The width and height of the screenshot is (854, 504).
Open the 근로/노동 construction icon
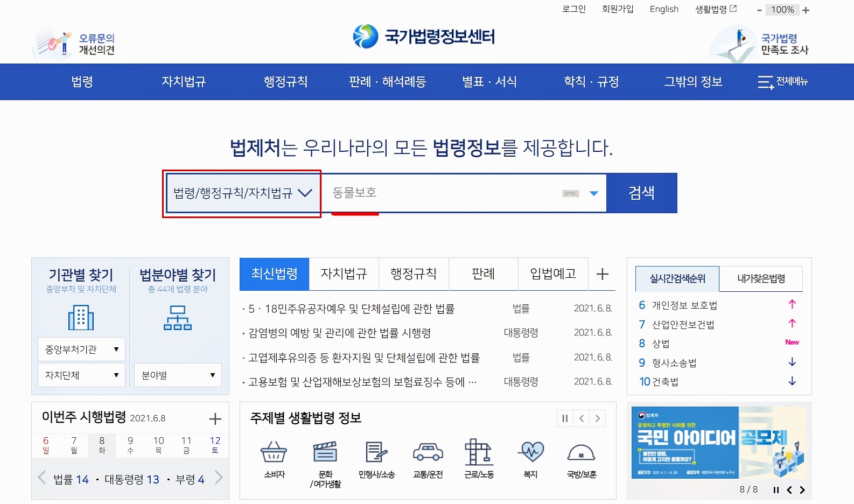(x=478, y=451)
